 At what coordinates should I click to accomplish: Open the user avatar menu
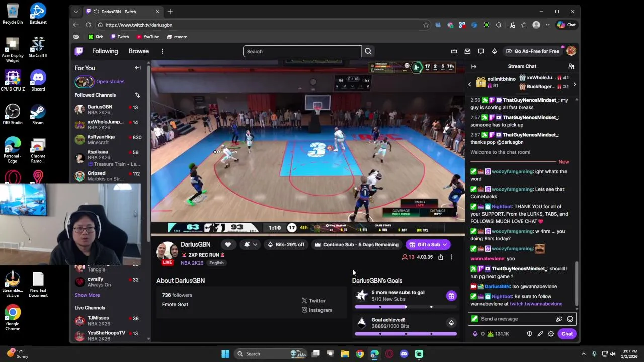click(x=571, y=51)
